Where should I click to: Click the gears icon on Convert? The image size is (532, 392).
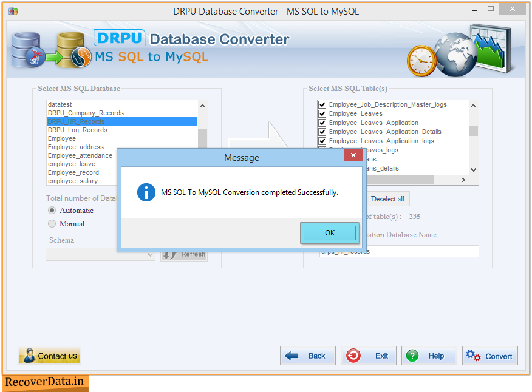coord(473,356)
